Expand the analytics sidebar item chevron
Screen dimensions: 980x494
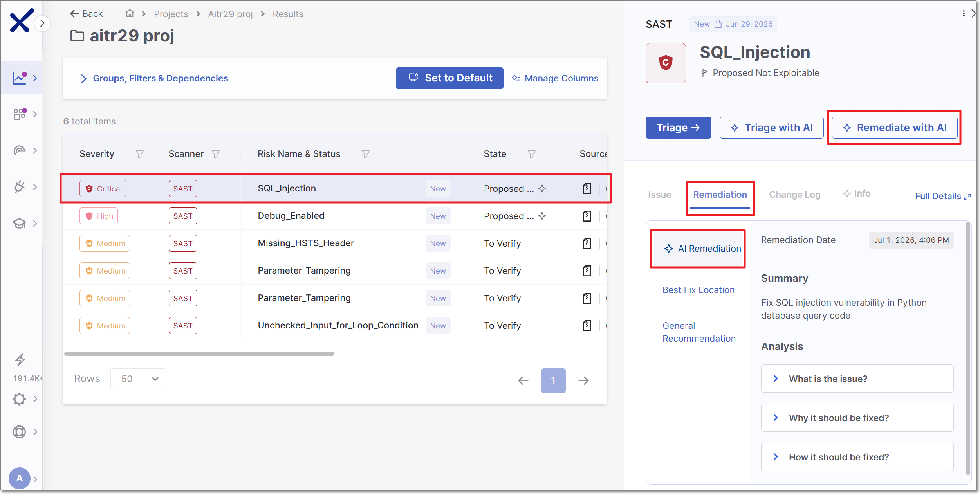(x=35, y=78)
